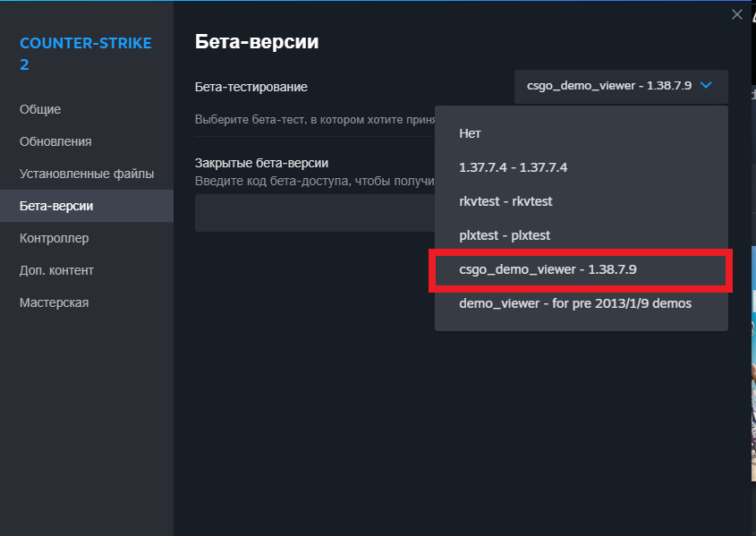This screenshot has height=536, width=756.
Task: Select the Нет option in beta list
Action: 581,133
